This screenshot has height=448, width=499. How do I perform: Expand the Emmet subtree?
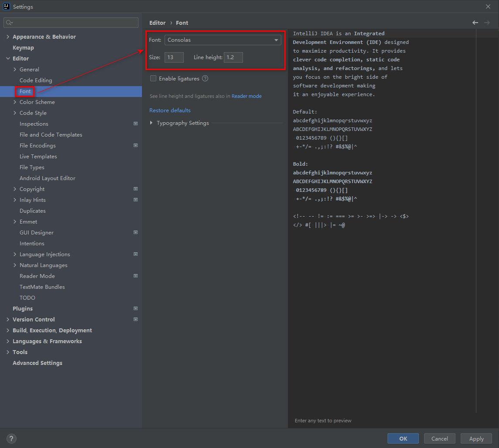pyautogui.click(x=15, y=222)
